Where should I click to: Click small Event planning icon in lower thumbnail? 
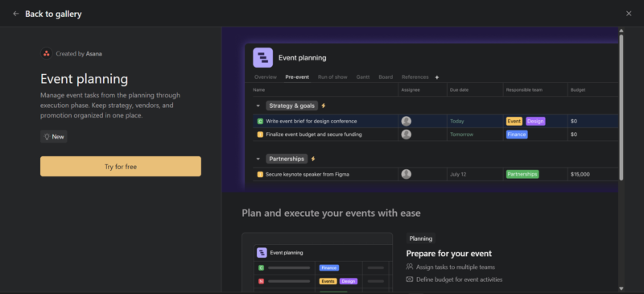[x=262, y=252]
